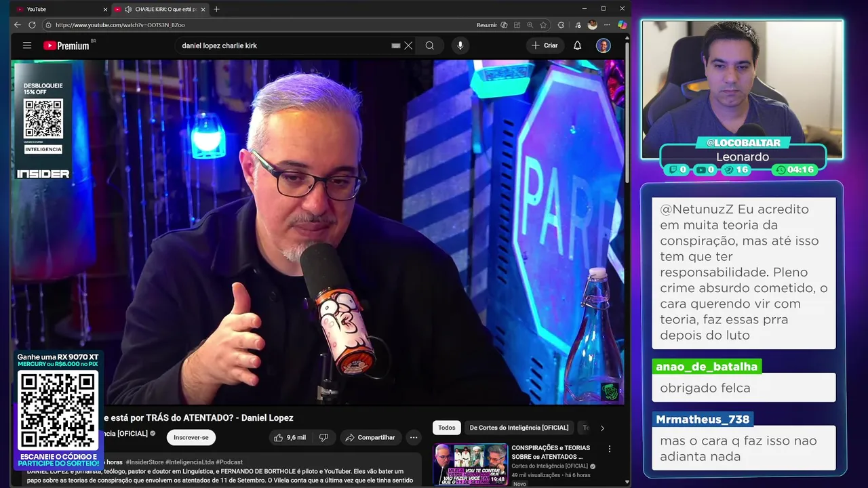The height and width of the screenshot is (488, 868).
Task: Go back in the browser
Action: point(18,25)
